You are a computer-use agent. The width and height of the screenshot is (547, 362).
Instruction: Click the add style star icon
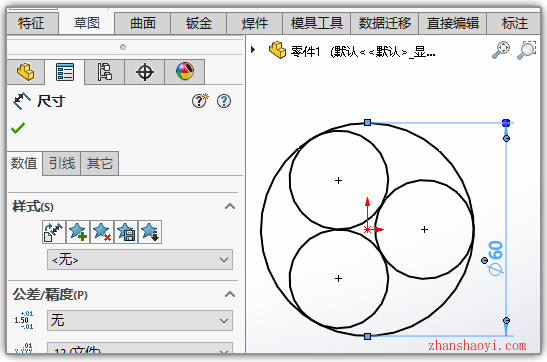[x=78, y=232]
